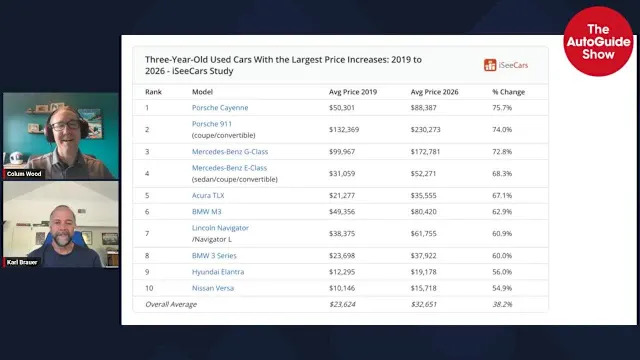
Task: Click the $10,146 price cell
Action: pyautogui.click(x=342, y=288)
